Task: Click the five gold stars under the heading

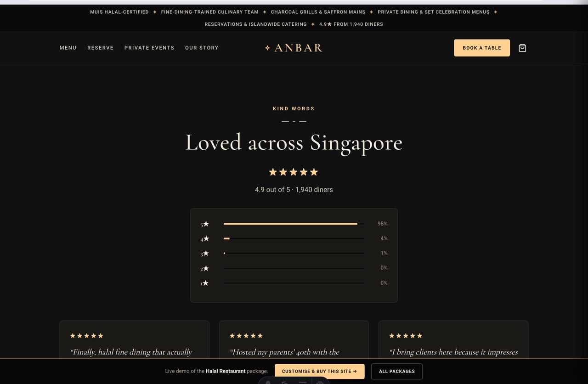Action: pos(294,172)
